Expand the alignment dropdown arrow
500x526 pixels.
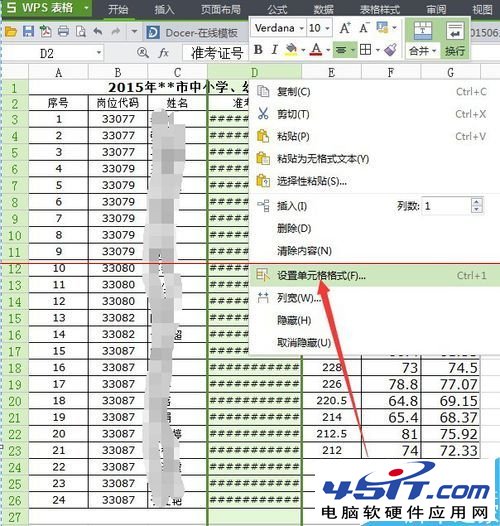tap(353, 50)
